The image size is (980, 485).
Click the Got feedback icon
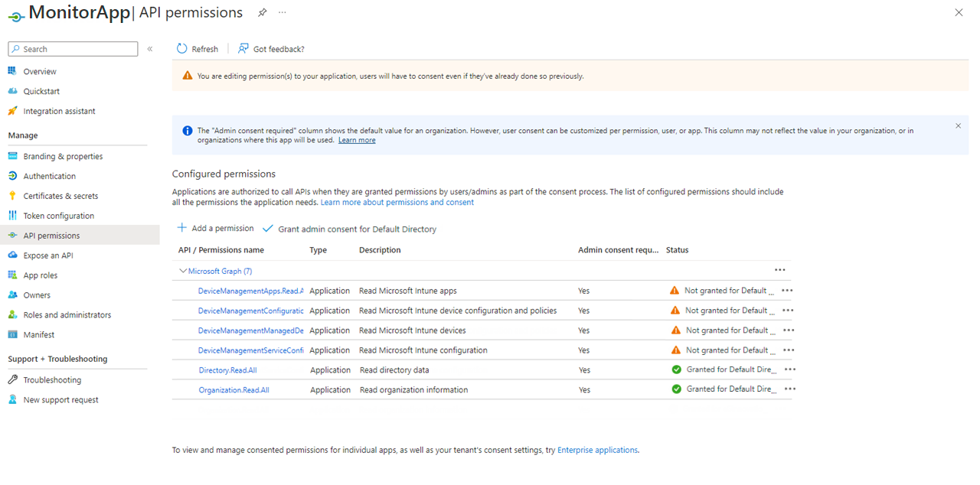(243, 49)
